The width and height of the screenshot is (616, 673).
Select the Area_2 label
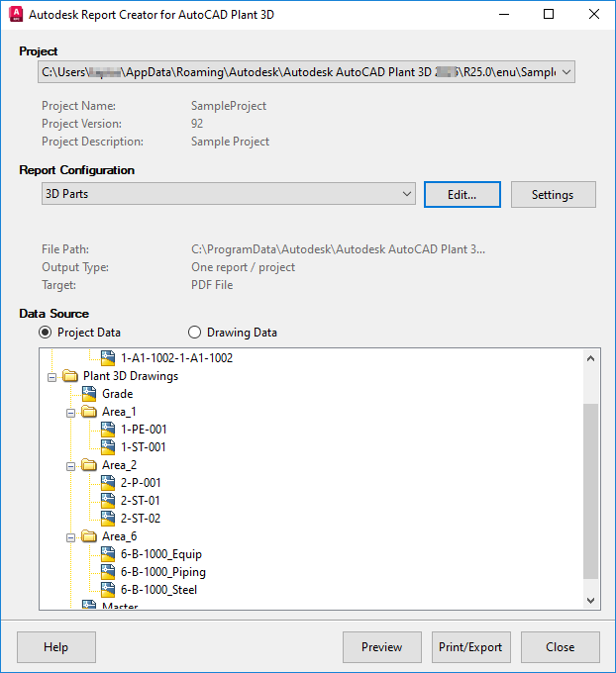click(120, 465)
